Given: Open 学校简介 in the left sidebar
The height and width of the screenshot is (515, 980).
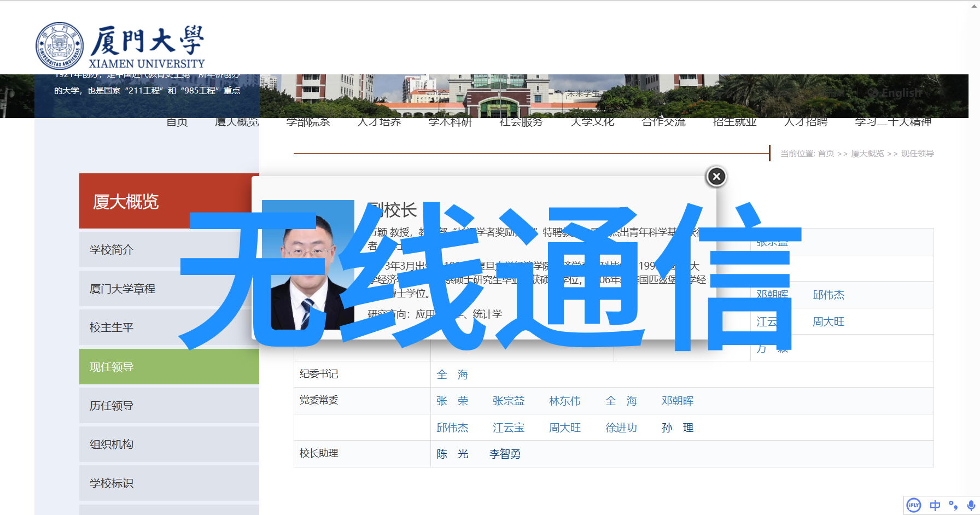Looking at the screenshot, I should click(x=169, y=250).
